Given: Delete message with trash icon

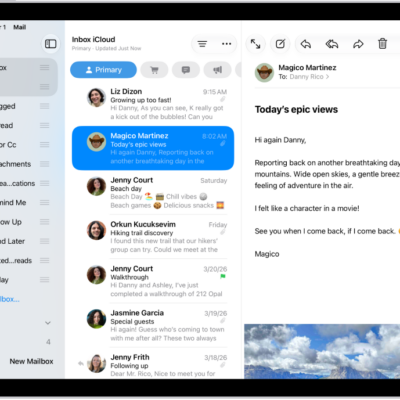Looking at the screenshot, I should 382,44.
